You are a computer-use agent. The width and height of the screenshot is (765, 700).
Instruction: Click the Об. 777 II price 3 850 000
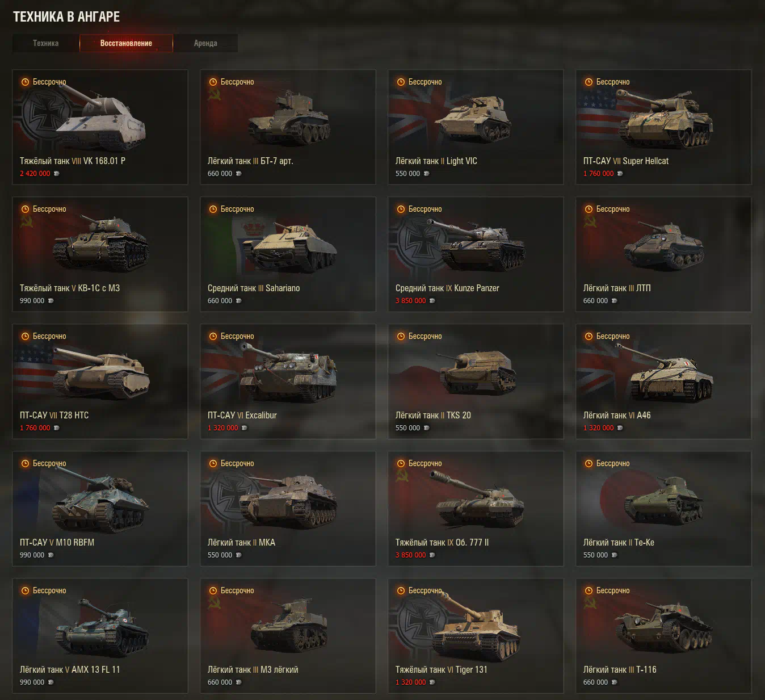point(410,555)
